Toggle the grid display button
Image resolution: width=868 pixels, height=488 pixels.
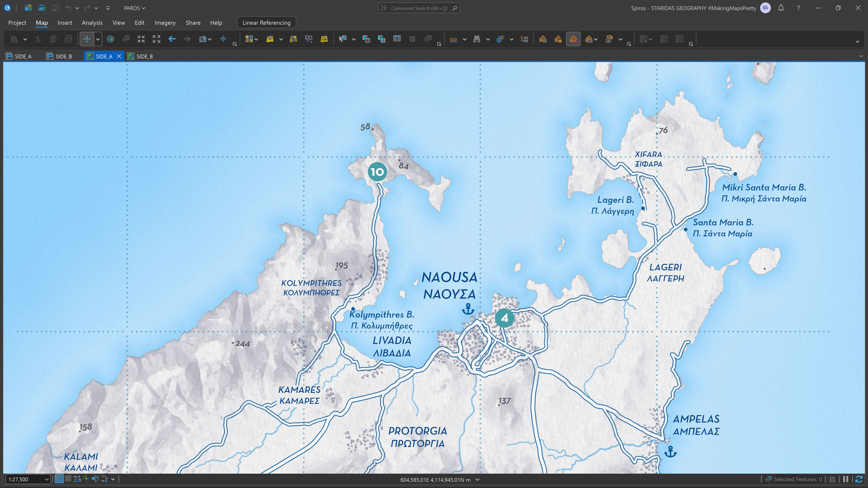point(68,479)
